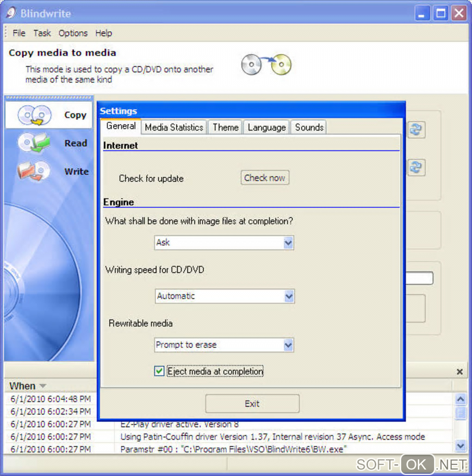Click the Blindwrite title bar app icon
Viewport: 472px width, 476px height.
11,13
